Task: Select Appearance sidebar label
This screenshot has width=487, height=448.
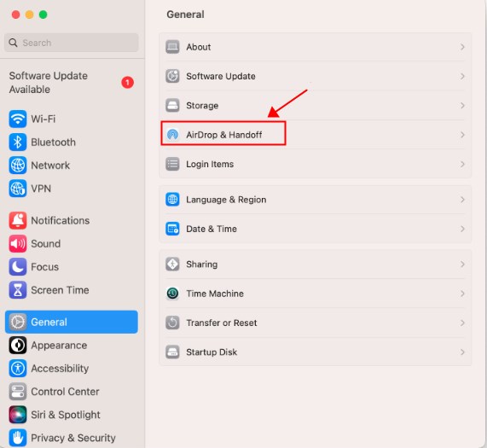Action: [59, 346]
